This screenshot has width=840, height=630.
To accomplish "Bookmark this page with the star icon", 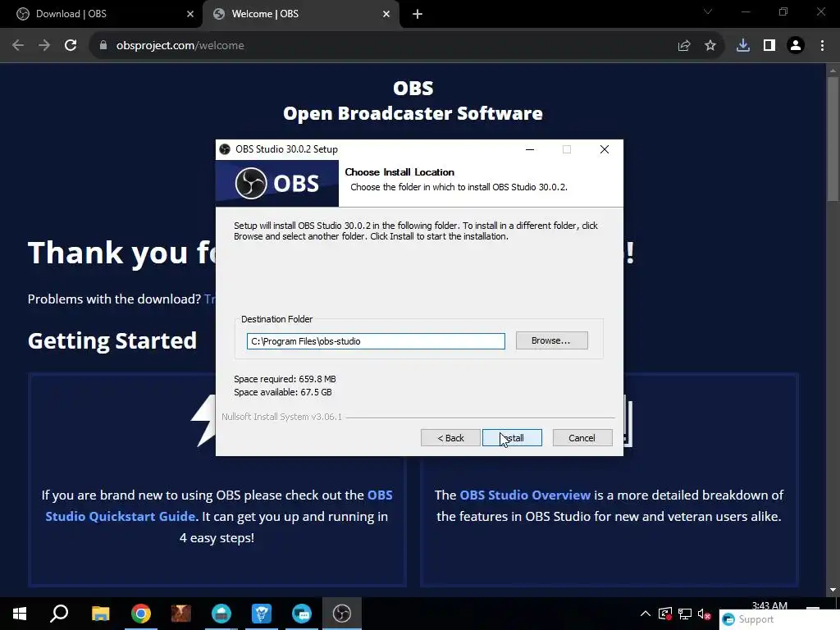I will pyautogui.click(x=710, y=46).
